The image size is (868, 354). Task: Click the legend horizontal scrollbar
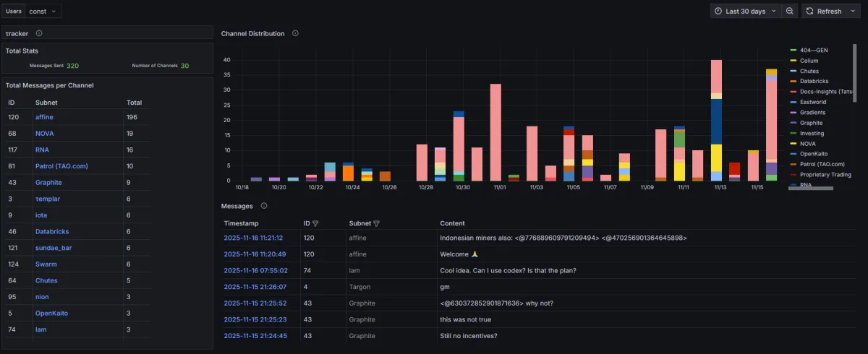[811, 188]
